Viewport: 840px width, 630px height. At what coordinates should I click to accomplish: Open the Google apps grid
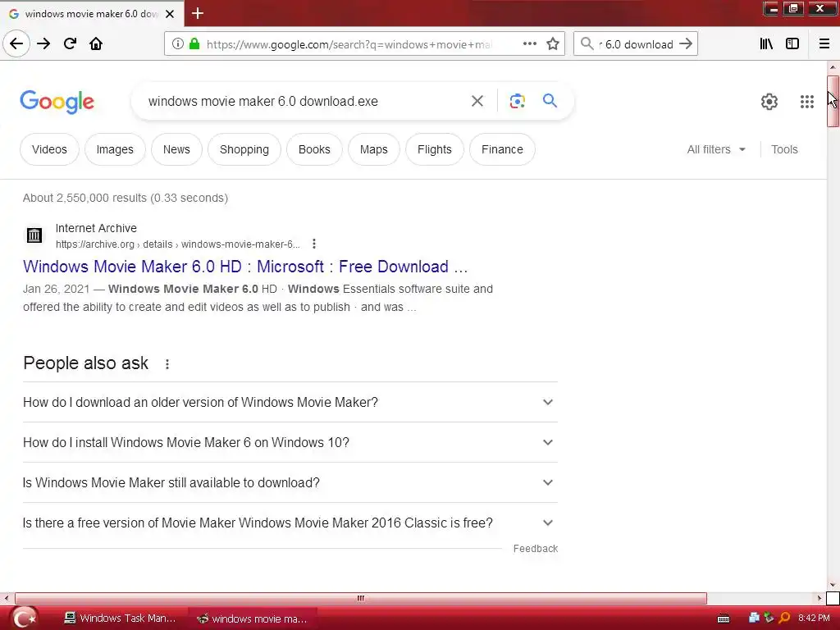[x=807, y=101]
